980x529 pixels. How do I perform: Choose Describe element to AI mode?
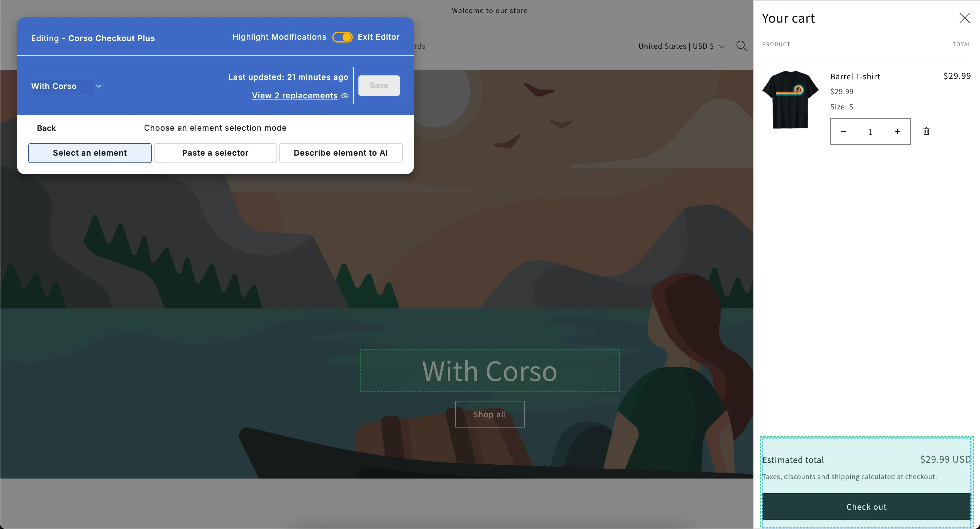point(341,153)
